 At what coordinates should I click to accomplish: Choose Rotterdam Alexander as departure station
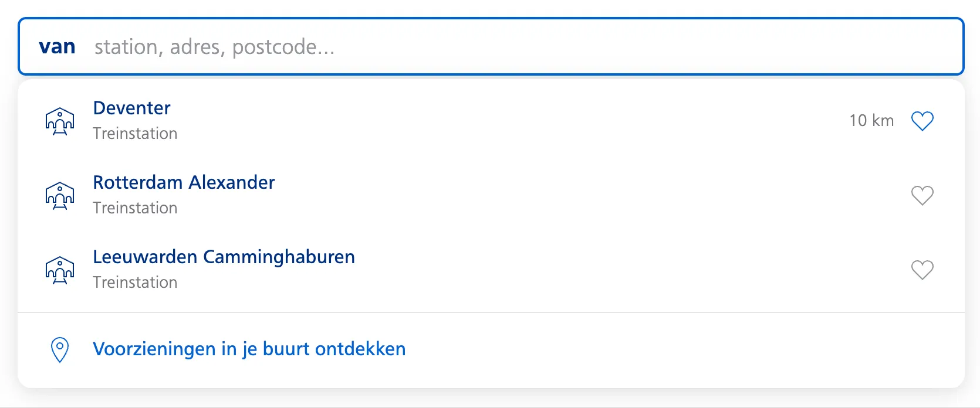184,183
